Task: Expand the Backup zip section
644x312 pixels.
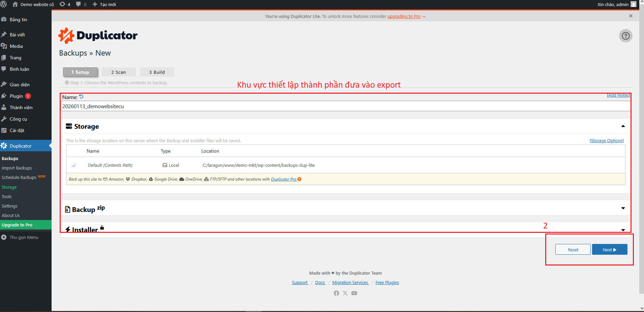Action: tap(623, 208)
